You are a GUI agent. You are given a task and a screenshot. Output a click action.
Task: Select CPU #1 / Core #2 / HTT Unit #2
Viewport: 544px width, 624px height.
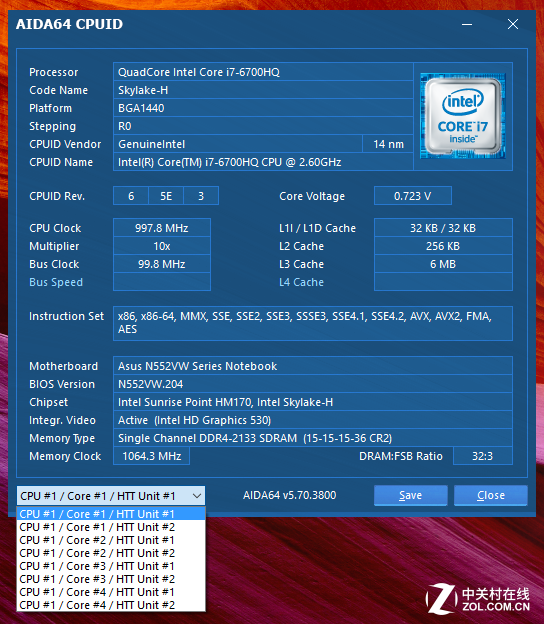[111, 553]
